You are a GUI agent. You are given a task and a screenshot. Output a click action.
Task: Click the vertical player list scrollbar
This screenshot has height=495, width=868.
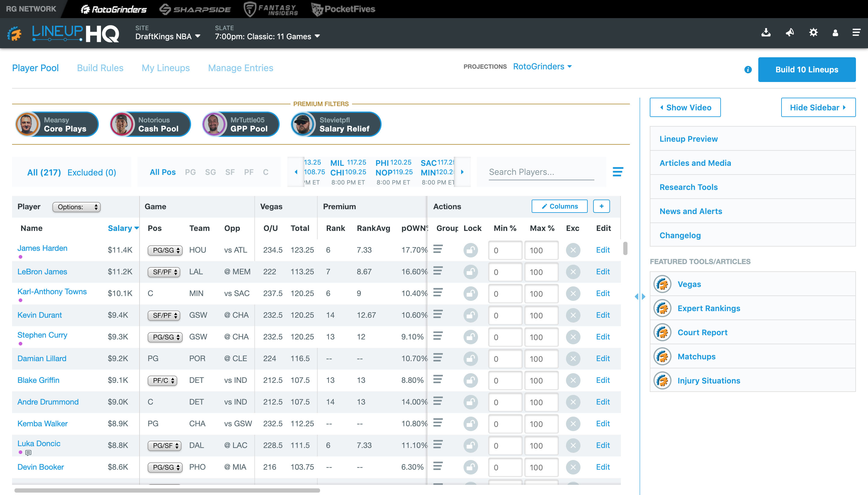click(x=625, y=248)
